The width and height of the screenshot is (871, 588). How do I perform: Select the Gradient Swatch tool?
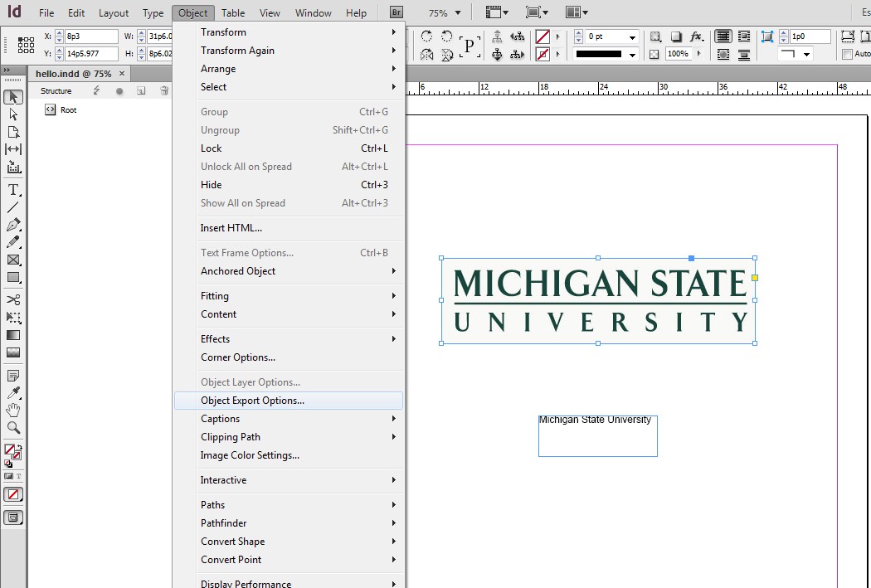[x=13, y=335]
